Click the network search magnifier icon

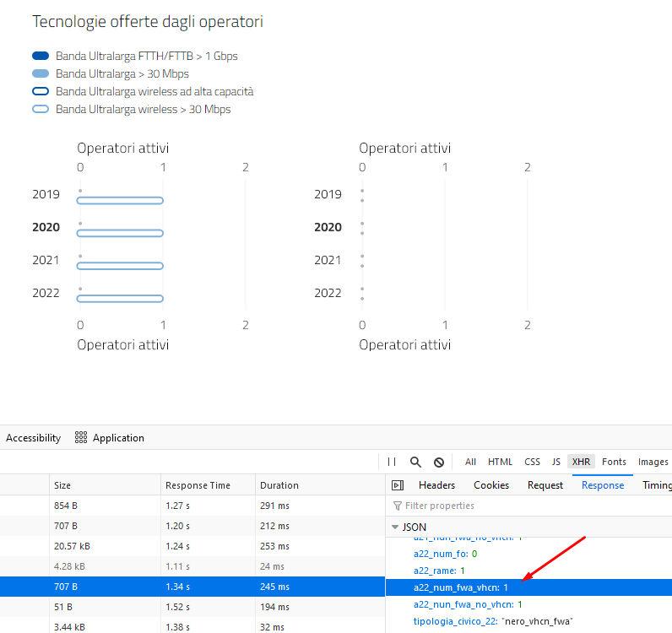click(x=415, y=462)
